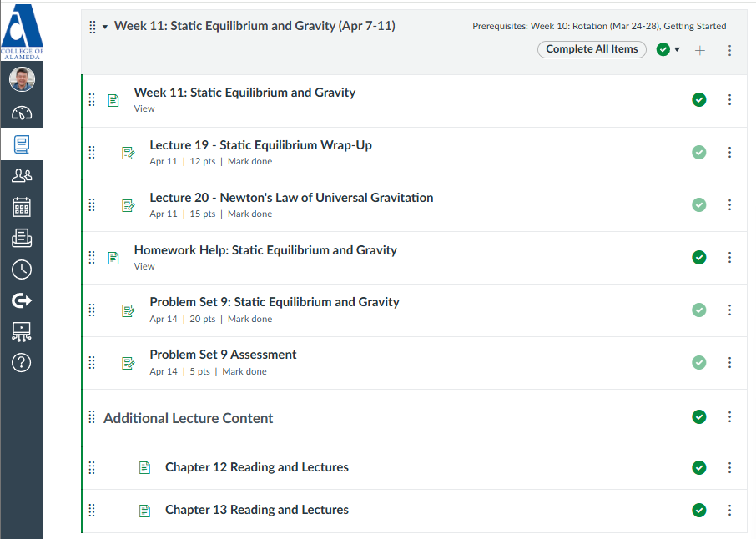Click the Complete All Items button
The image size is (756, 539).
(592, 49)
